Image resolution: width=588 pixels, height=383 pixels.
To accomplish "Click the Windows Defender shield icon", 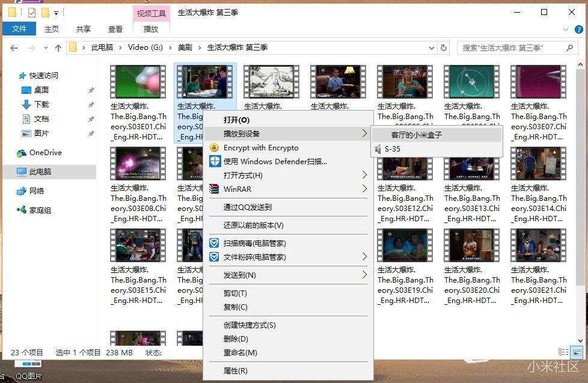I will [215, 161].
